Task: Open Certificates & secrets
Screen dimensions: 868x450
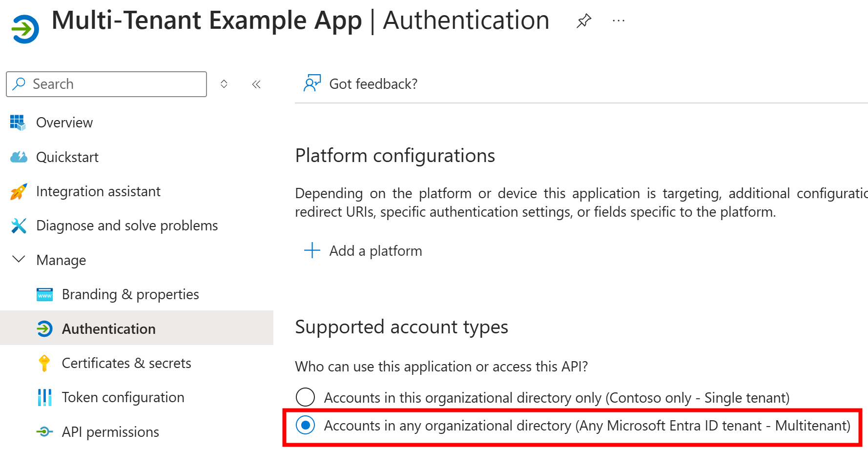Action: point(126,363)
